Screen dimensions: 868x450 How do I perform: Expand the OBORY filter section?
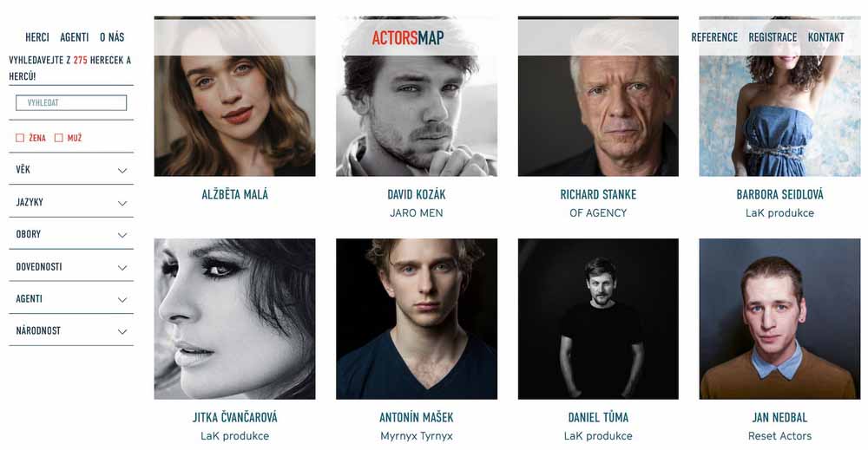pyautogui.click(x=71, y=234)
